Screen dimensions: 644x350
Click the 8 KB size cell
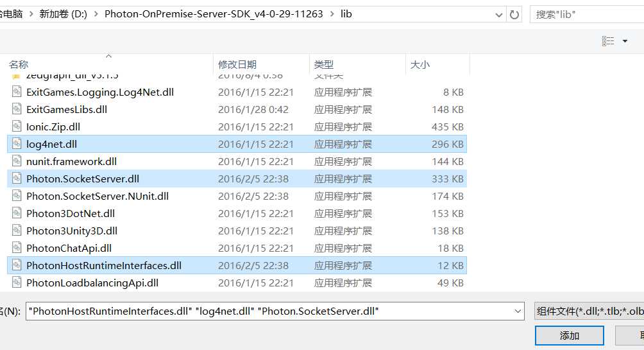click(x=453, y=92)
